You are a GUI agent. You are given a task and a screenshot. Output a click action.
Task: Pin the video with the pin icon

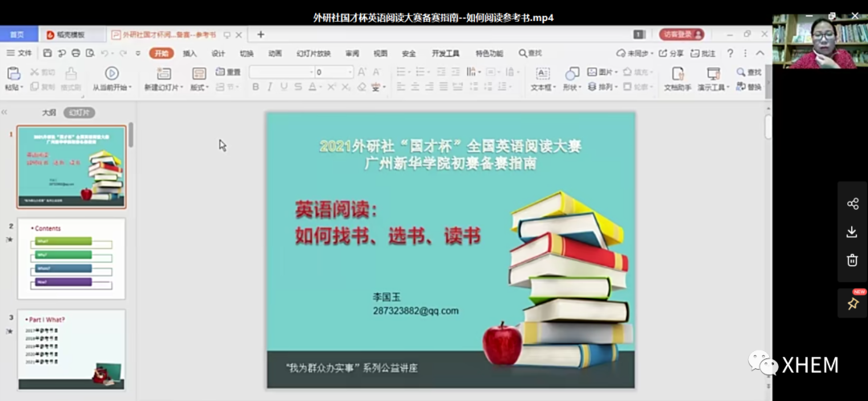click(x=853, y=304)
